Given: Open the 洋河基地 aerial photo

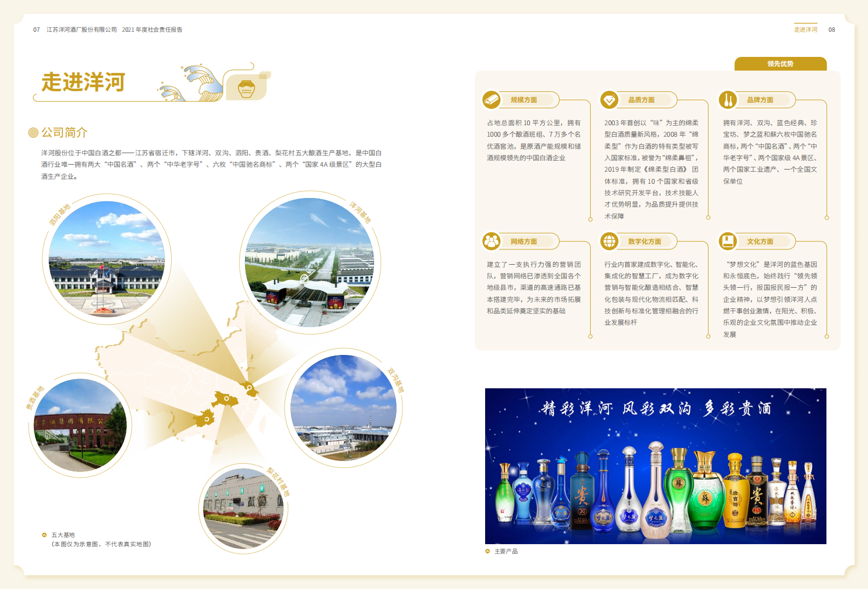Looking at the screenshot, I should pos(310,263).
